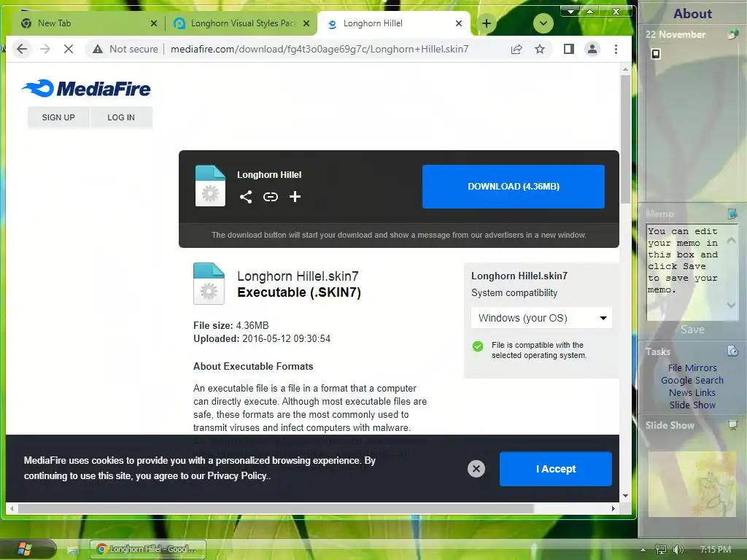Click the MediaFire logo
The image size is (747, 560).
click(x=86, y=88)
